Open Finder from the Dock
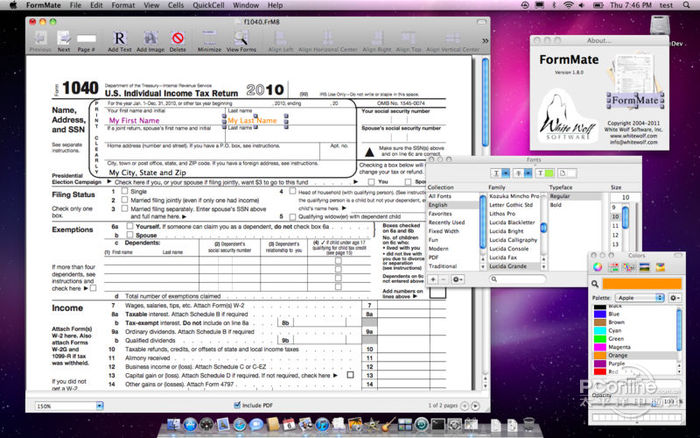The image size is (700, 438). [x=173, y=424]
